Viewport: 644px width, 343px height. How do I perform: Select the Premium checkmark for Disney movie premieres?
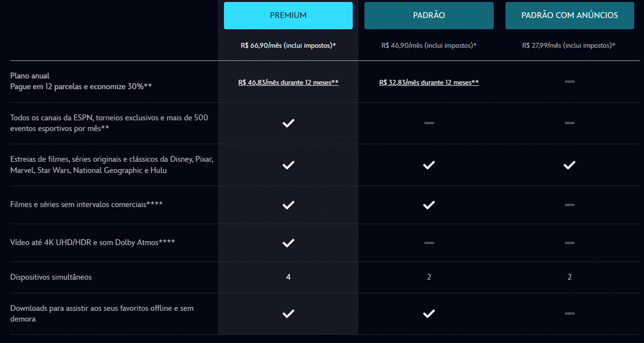[x=288, y=165]
